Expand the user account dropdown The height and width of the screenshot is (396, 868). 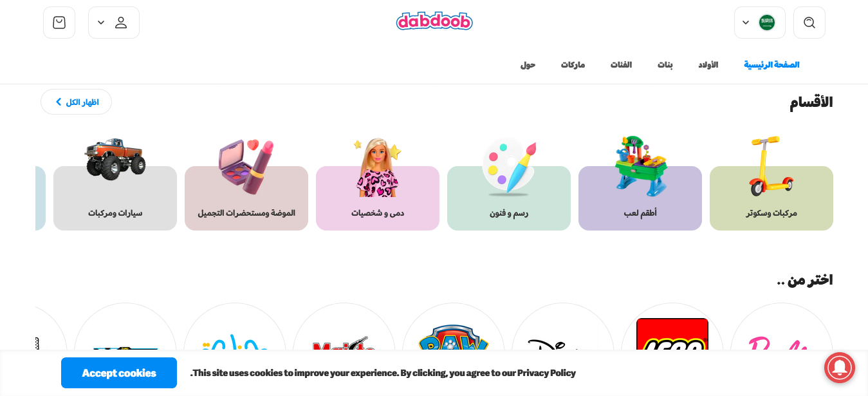point(114,23)
